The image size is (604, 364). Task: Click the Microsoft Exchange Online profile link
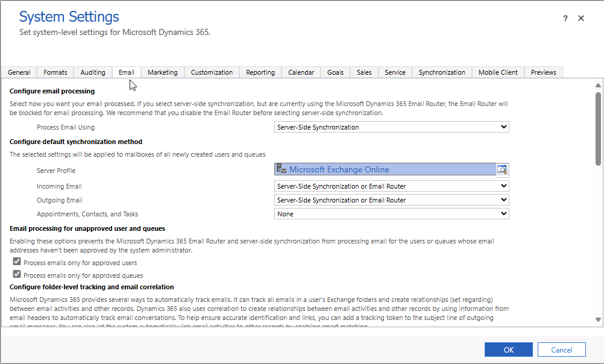339,169
